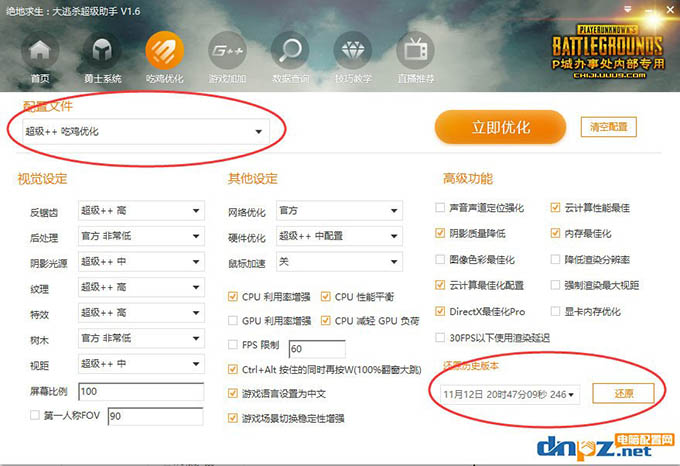Enable 图像色彩最佳化 checkbox
Image resolution: width=680 pixels, height=466 pixels.
click(440, 259)
